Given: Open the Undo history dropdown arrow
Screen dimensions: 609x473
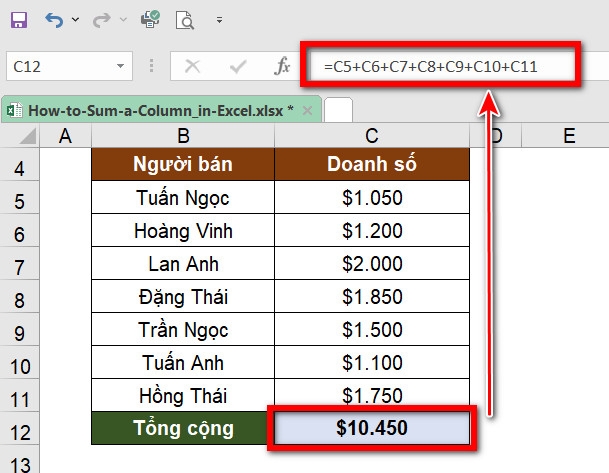Looking at the screenshot, I should (x=75, y=19).
